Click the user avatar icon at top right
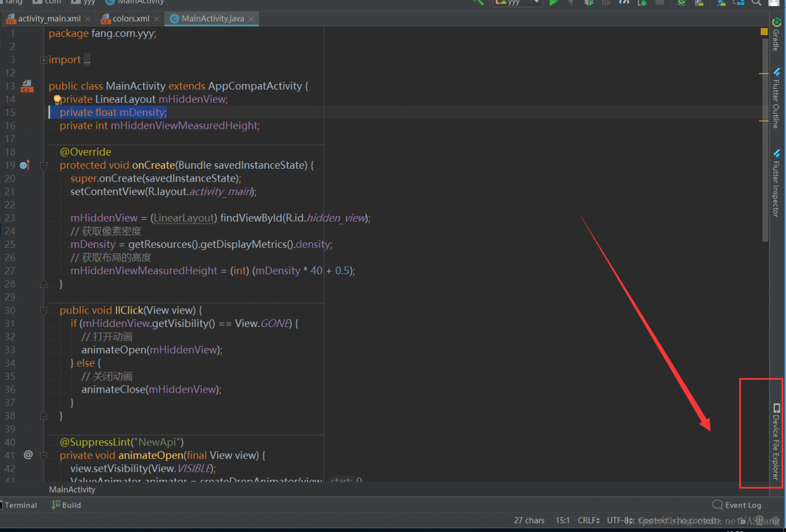 [774, 2]
